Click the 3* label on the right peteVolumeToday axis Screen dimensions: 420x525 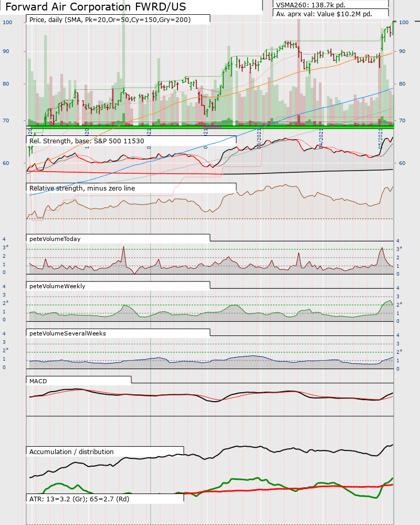click(x=399, y=249)
